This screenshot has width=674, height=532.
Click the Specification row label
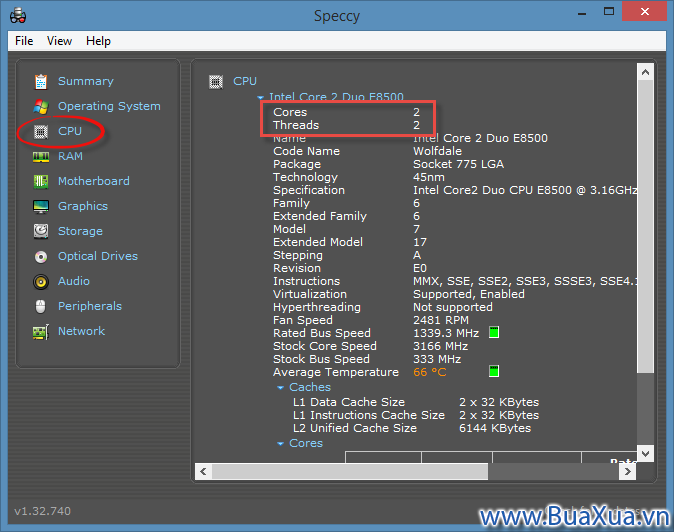click(309, 190)
